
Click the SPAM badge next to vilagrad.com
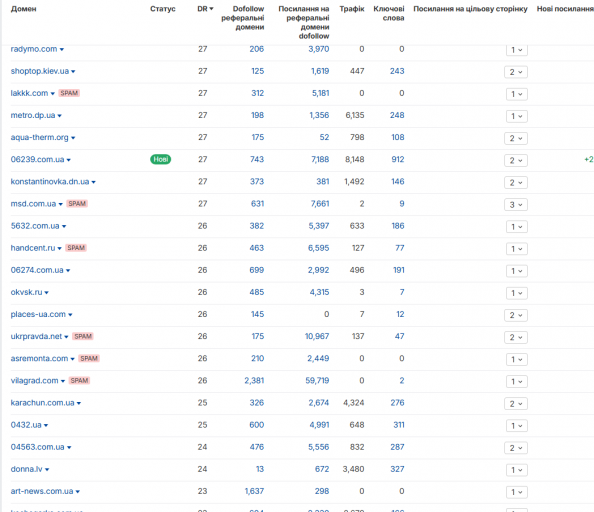tap(79, 381)
